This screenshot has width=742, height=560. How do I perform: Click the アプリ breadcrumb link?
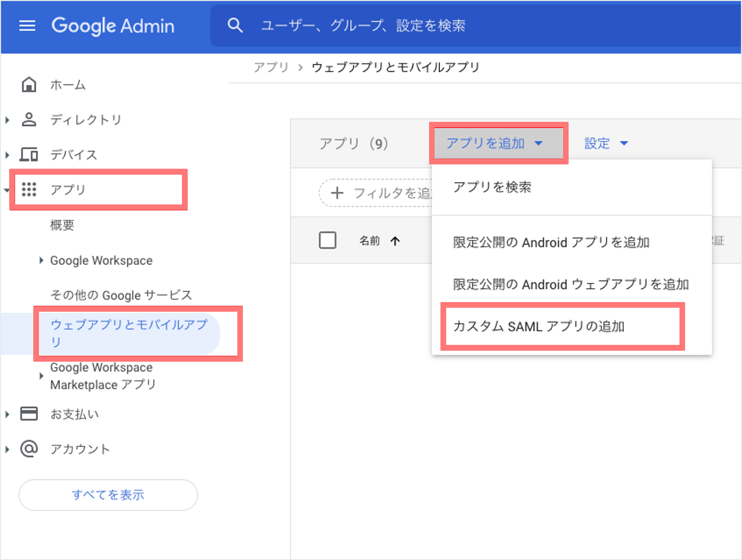coord(271,67)
